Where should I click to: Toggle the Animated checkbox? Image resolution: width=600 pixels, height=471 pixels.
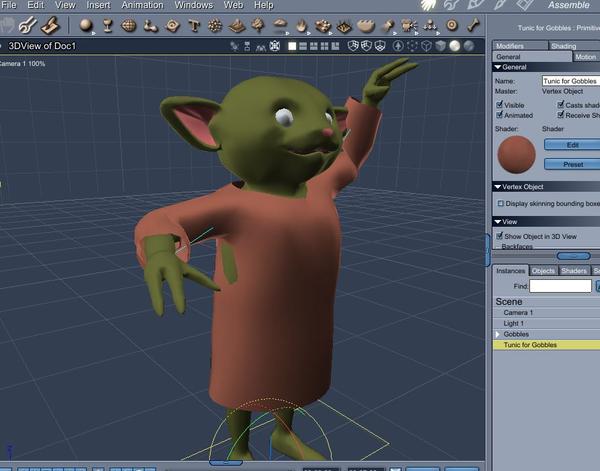(499, 115)
